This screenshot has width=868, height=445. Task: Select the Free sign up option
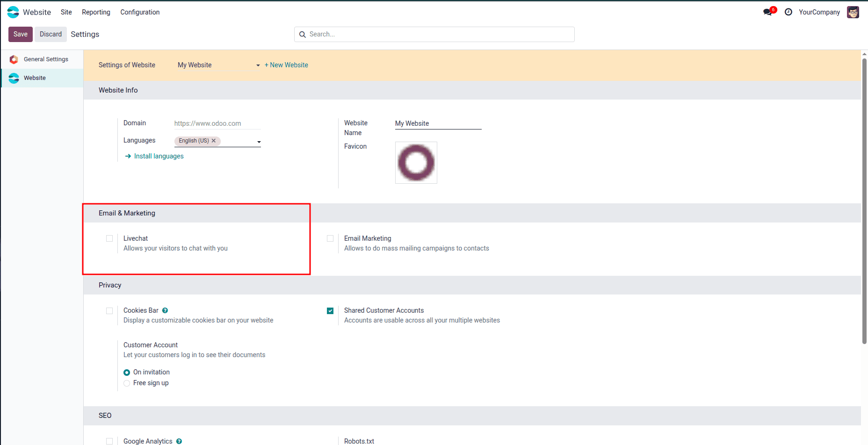point(127,383)
